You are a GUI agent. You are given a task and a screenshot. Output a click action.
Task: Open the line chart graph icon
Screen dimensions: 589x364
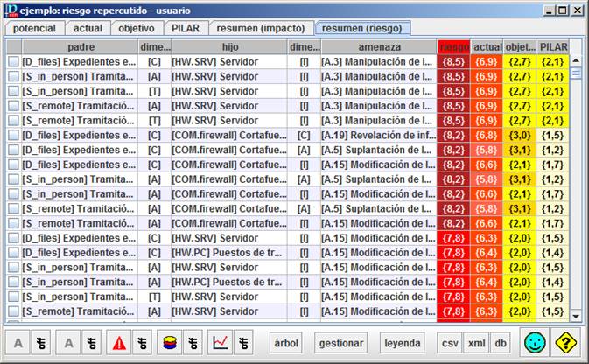pos(222,343)
